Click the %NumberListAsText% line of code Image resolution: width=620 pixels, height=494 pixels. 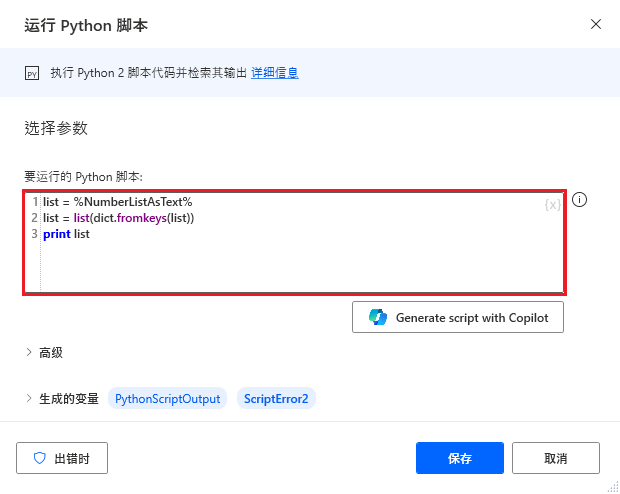(117, 202)
